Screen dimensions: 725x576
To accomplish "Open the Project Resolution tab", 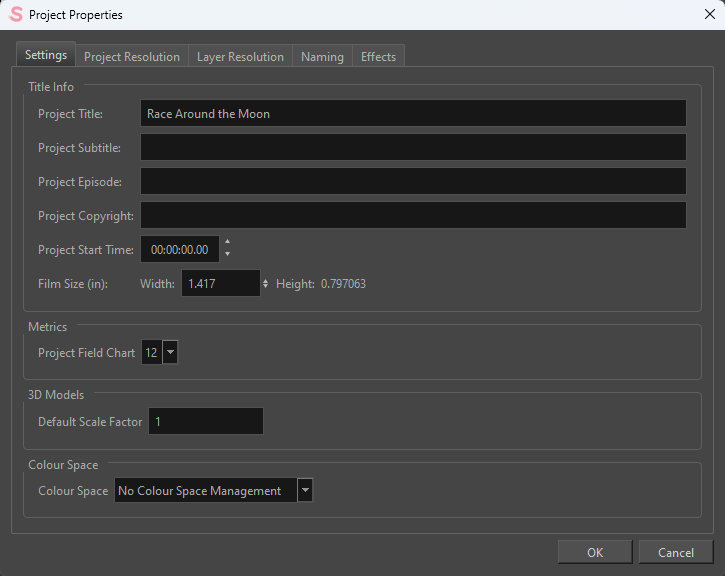I will point(132,57).
